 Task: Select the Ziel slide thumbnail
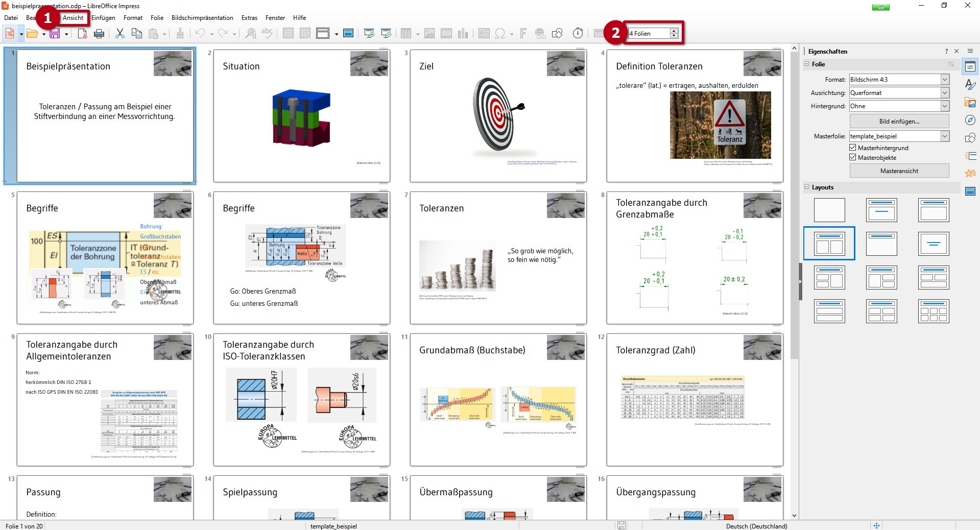498,116
